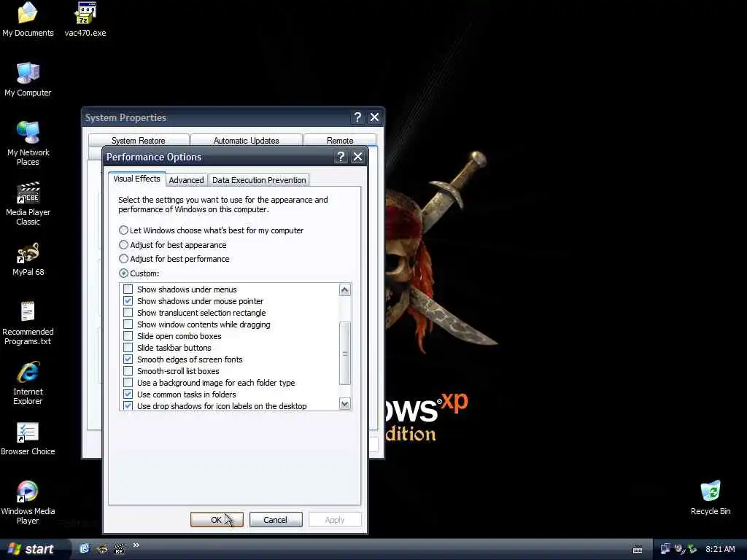The height and width of the screenshot is (560, 747).
Task: Open the Data Execution Prevention tab
Action: pos(259,180)
